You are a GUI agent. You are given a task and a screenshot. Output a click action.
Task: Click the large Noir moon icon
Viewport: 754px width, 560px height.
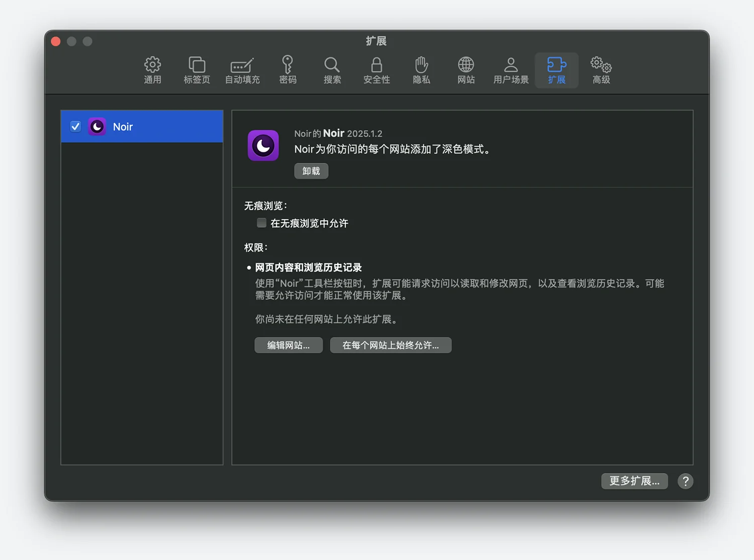[263, 146]
